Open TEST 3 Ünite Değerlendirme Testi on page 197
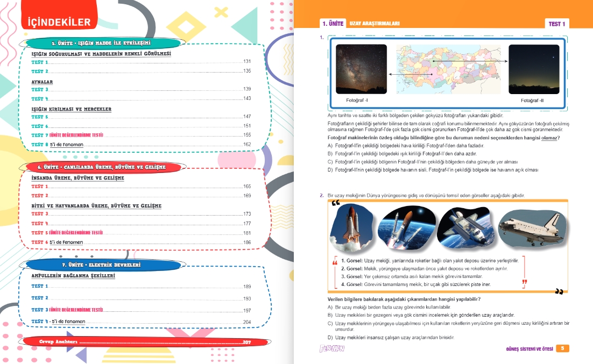The height and width of the screenshot is (364, 593). [141, 310]
